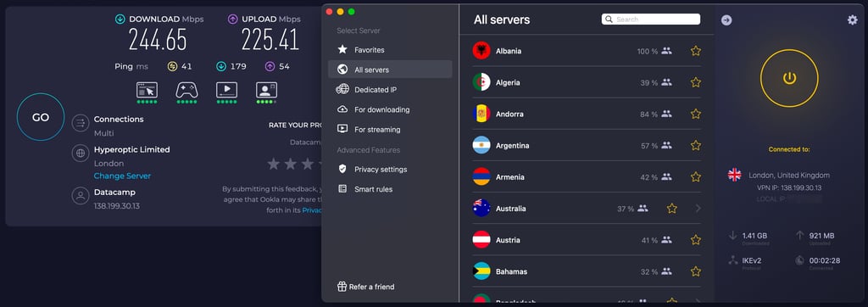Favorite the Argentina server star

(696, 146)
